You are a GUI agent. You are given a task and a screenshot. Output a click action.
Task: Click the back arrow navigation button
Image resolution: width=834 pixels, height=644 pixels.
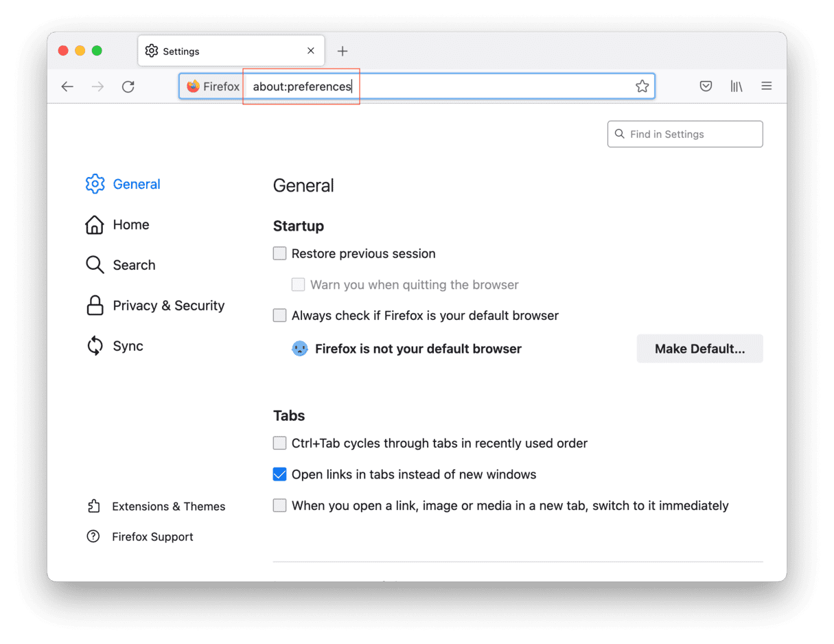[x=67, y=87]
